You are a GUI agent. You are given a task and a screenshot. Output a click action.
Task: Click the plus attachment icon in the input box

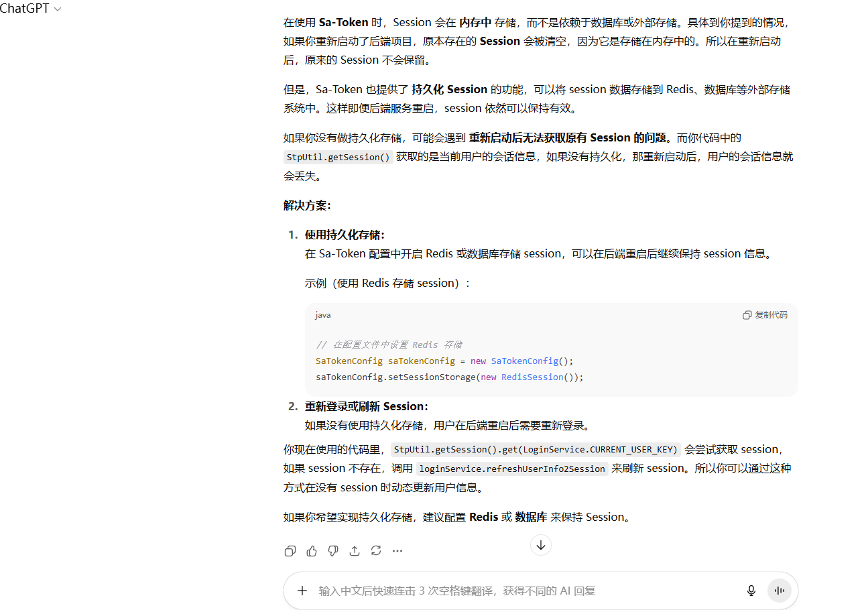(302, 591)
